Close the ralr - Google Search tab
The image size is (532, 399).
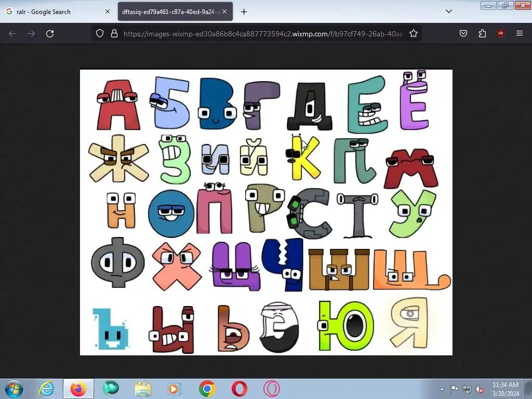click(107, 11)
